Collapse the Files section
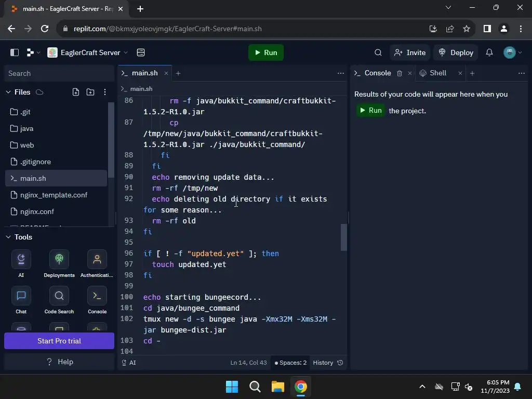Viewport: 532px width, 399px height. pyautogui.click(x=8, y=92)
